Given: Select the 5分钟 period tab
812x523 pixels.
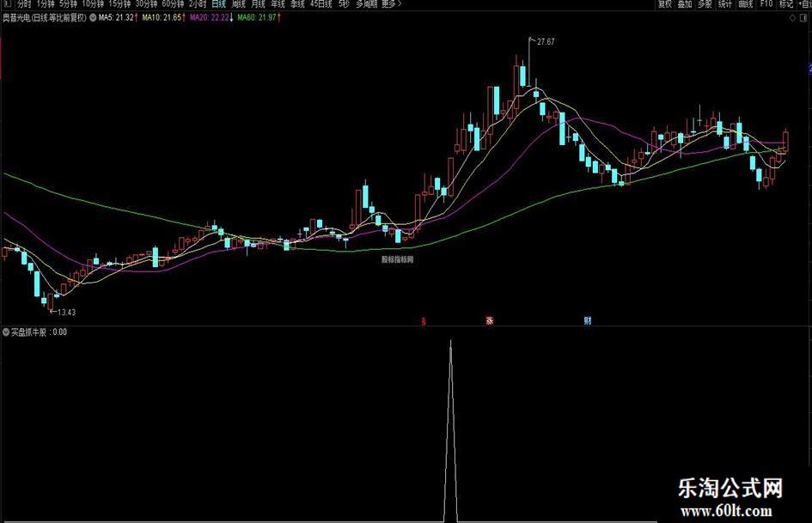Looking at the screenshot, I should (x=68, y=4).
